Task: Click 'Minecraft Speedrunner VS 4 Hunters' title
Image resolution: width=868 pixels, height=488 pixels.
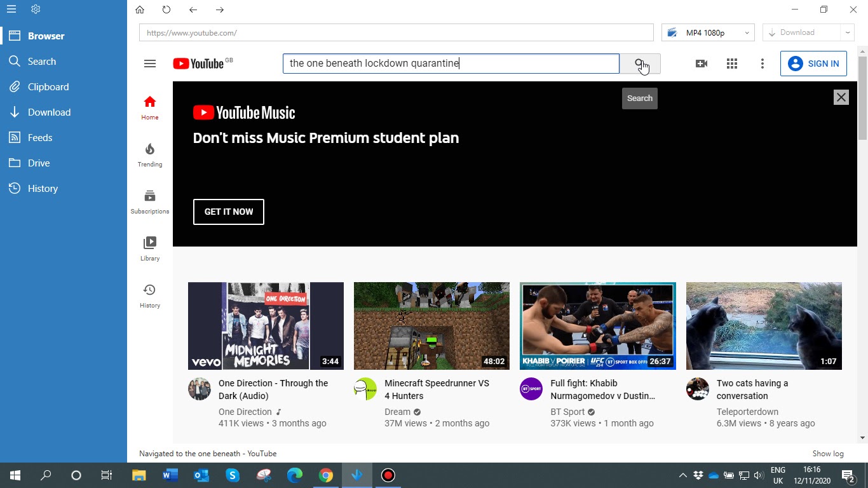Action: point(437,390)
